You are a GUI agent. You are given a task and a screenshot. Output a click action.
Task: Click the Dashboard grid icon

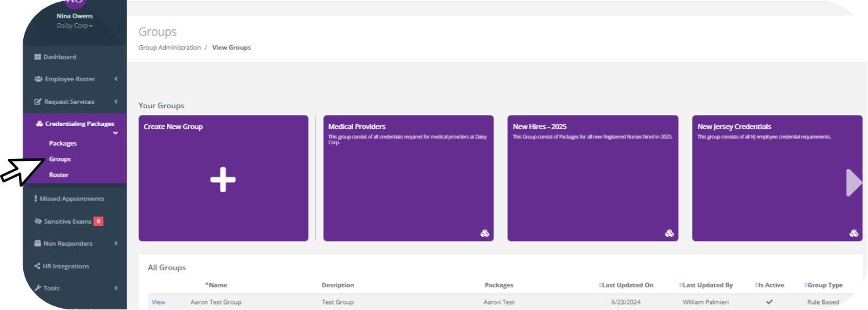[37, 57]
